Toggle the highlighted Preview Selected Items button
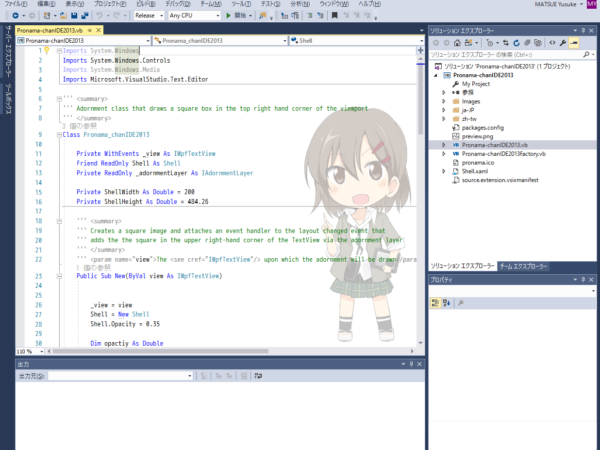The image size is (600, 450). tap(574, 43)
